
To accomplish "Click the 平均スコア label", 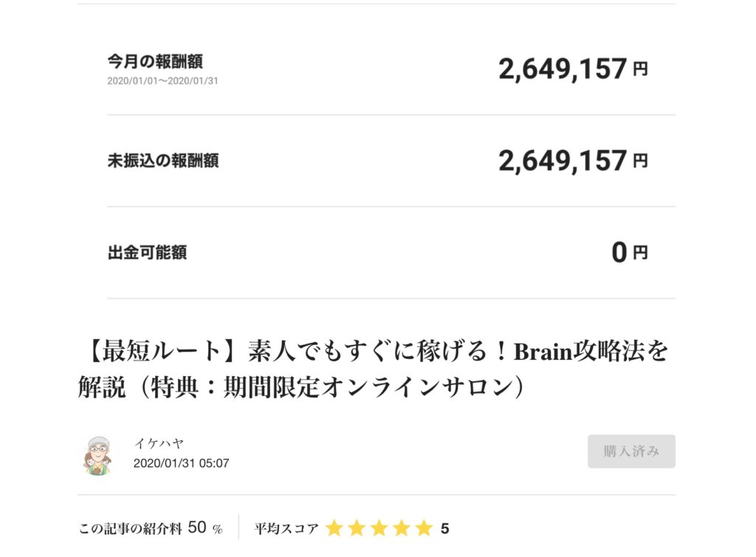I will (x=286, y=528).
